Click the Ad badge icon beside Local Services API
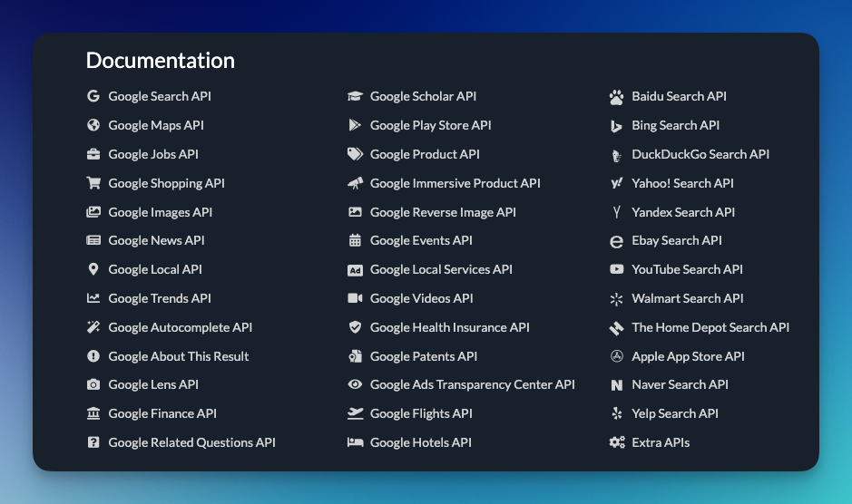This screenshot has width=852, height=504. (x=355, y=270)
